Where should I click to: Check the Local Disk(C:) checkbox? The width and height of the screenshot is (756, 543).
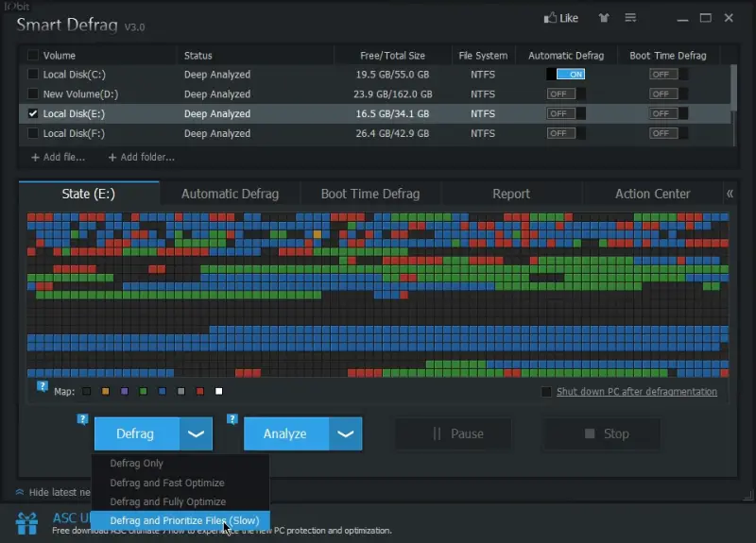(33, 75)
